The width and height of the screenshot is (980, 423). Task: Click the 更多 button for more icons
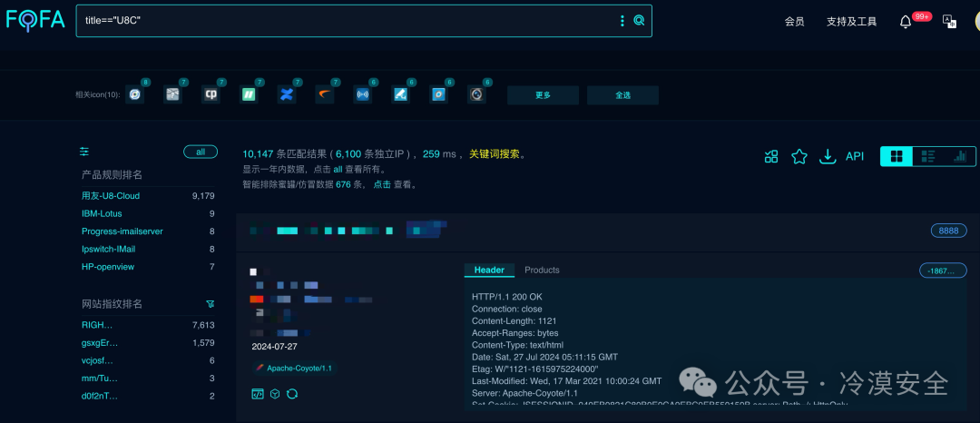click(x=543, y=95)
